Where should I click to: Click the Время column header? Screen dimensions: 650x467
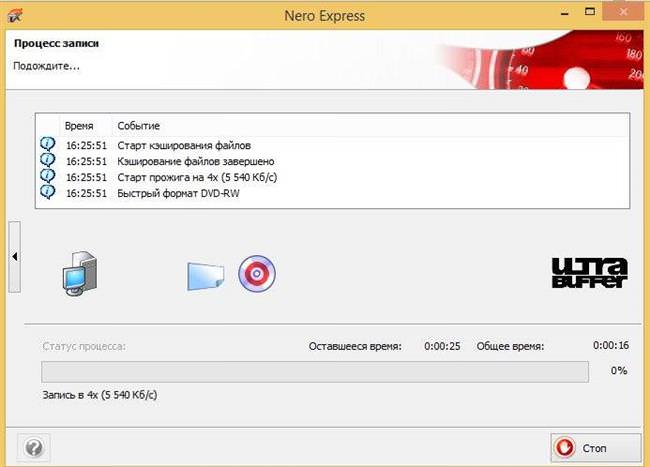pos(85,126)
